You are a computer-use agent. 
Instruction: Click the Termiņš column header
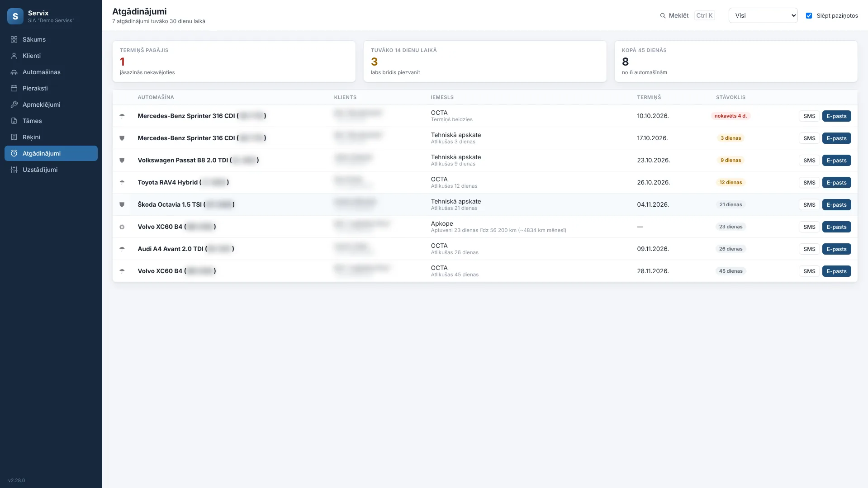click(x=649, y=97)
